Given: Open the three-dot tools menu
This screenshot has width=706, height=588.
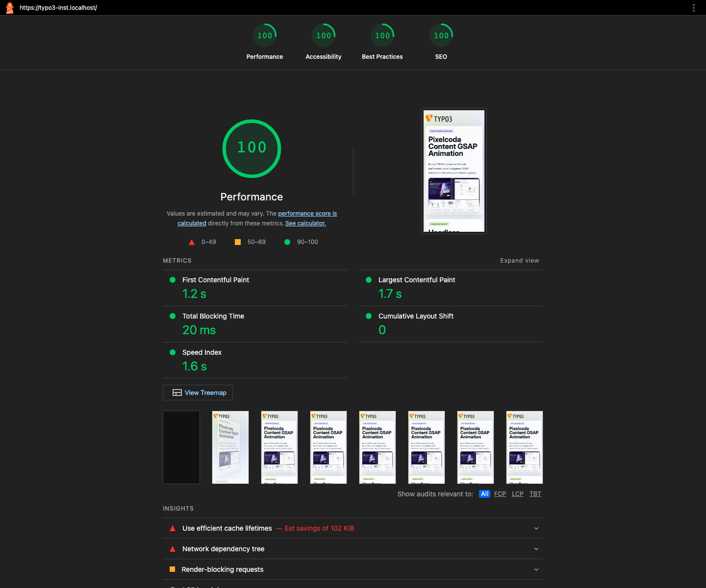Looking at the screenshot, I should [x=693, y=8].
